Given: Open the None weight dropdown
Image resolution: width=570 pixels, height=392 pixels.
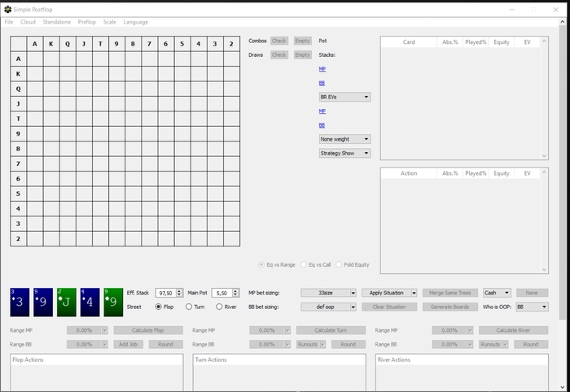Looking at the screenshot, I should pos(344,139).
